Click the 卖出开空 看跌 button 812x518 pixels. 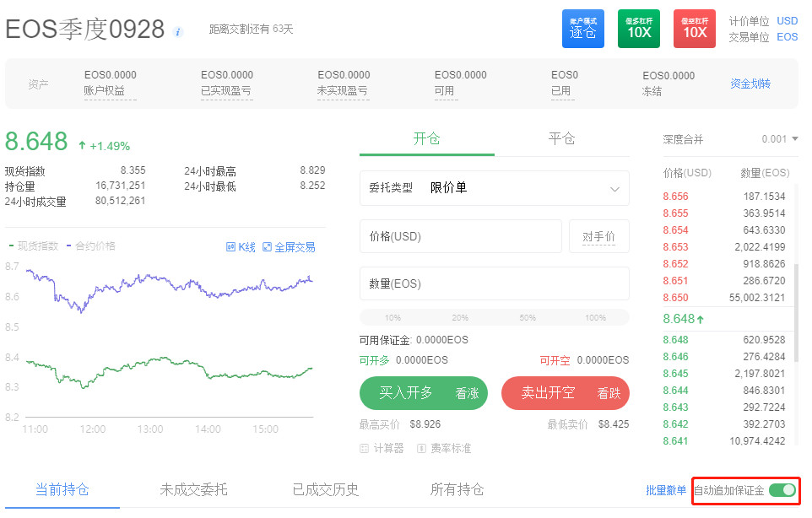(x=566, y=393)
